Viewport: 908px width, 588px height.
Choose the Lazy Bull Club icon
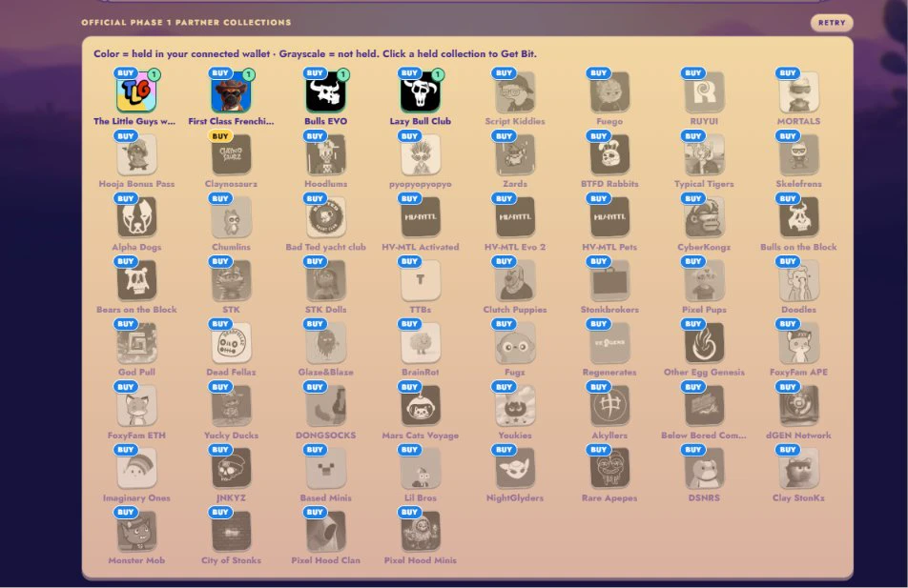[x=421, y=92]
